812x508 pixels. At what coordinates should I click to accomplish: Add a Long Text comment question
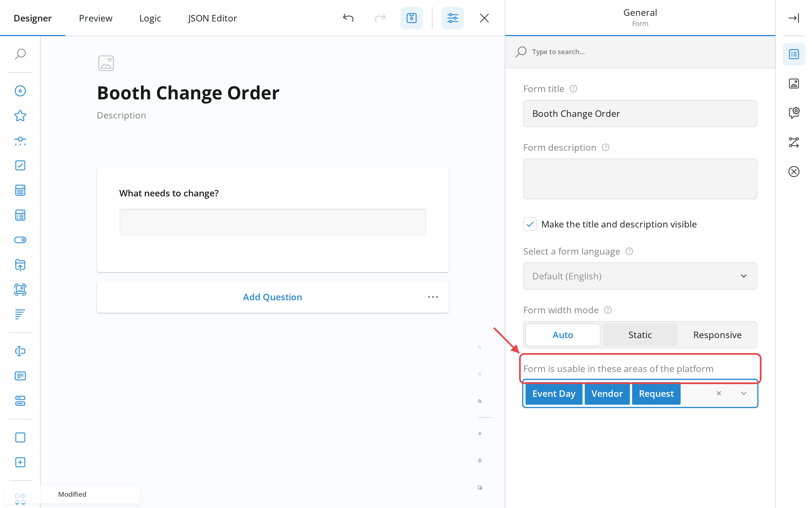click(x=20, y=376)
